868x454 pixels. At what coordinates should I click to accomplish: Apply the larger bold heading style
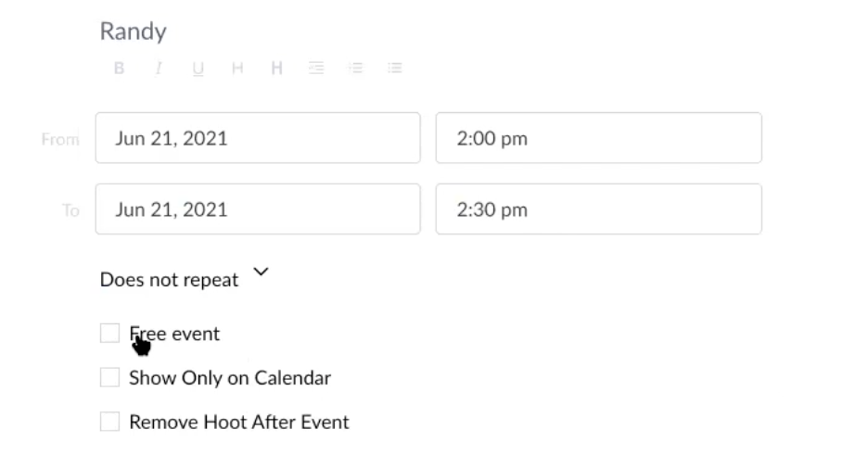coord(276,69)
